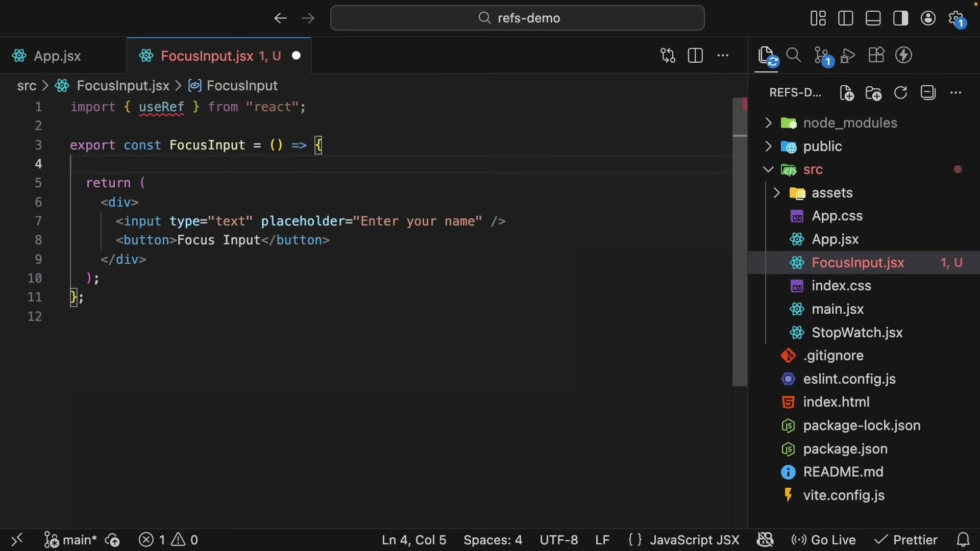Close the unsaved FocusInput.jsx tab dot
The height and width of the screenshot is (551, 980).
click(297, 56)
